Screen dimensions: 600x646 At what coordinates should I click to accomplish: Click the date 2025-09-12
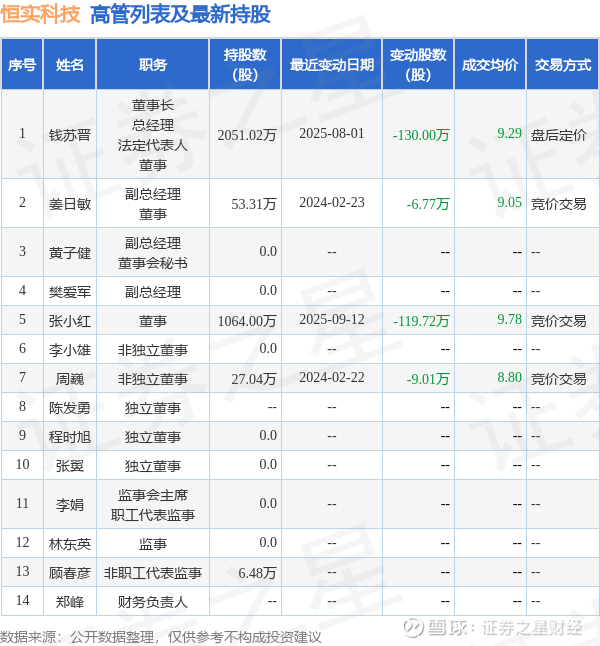[332, 319]
